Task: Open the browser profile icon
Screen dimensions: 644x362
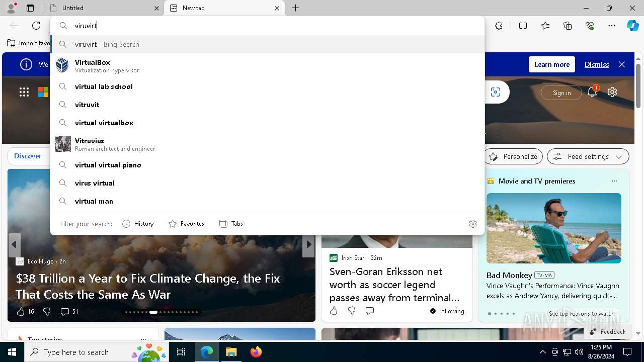Action: (x=11, y=8)
